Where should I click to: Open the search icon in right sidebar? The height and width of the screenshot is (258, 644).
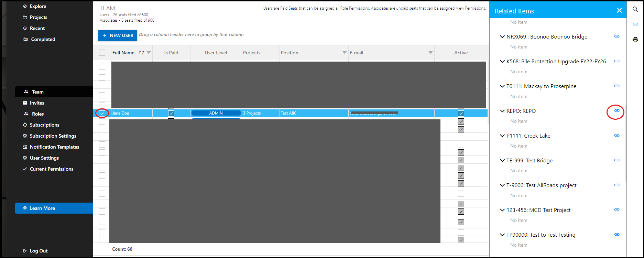[x=635, y=10]
